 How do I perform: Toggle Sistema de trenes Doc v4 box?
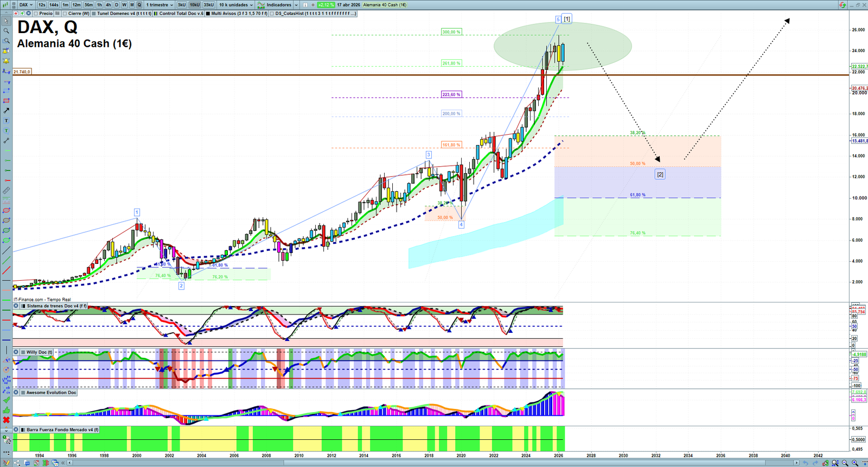[x=23, y=306]
